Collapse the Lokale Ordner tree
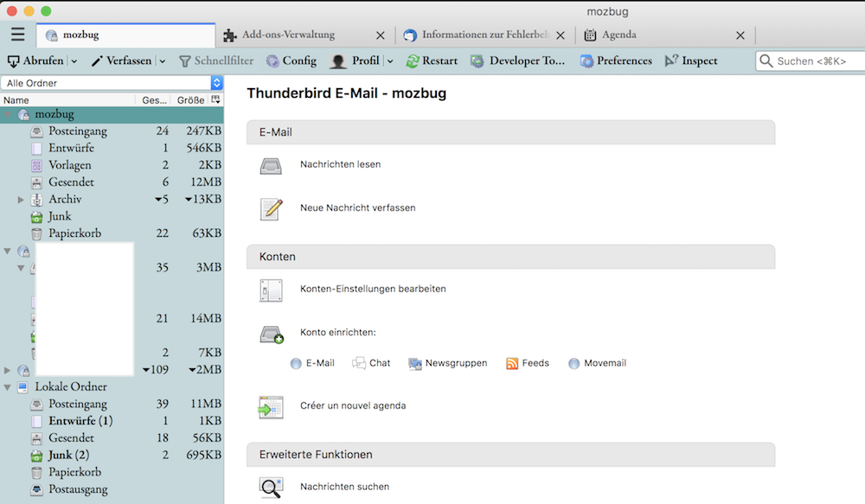 tap(8, 387)
